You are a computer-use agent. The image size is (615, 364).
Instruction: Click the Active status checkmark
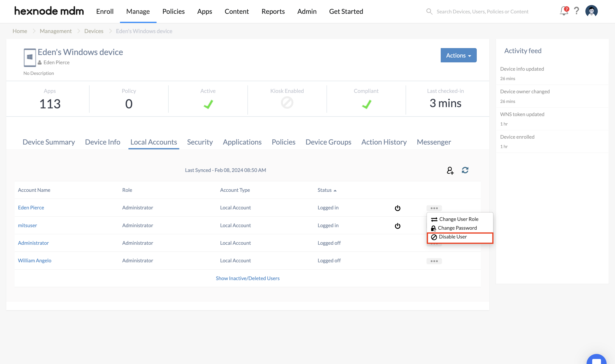click(208, 104)
